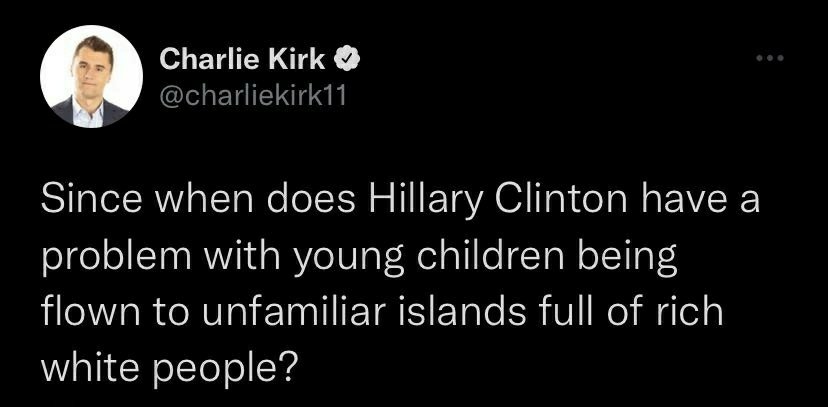Click the @charliekirk11 handle

pyautogui.click(x=247, y=94)
